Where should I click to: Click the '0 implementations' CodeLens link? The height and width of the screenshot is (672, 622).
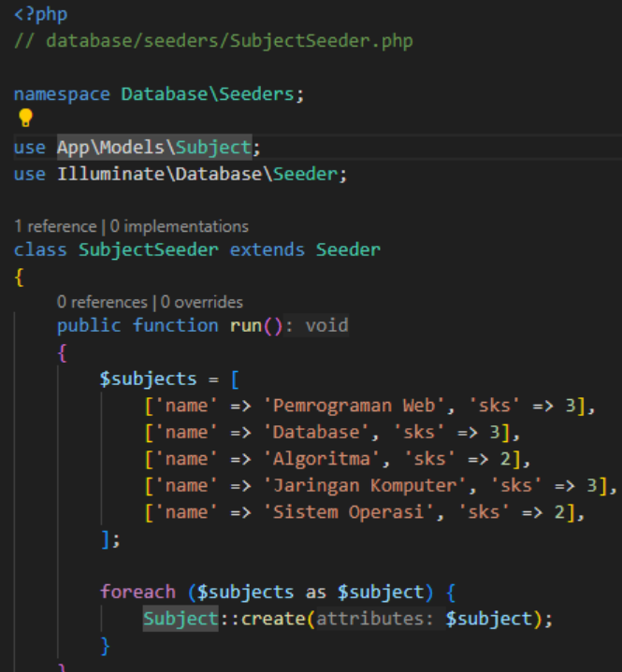(x=180, y=226)
